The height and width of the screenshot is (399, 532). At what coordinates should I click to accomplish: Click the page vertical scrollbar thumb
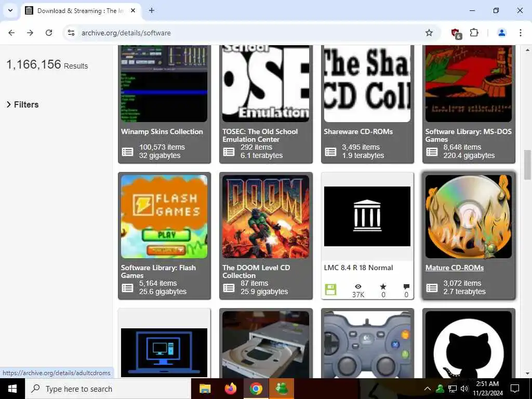[527, 164]
